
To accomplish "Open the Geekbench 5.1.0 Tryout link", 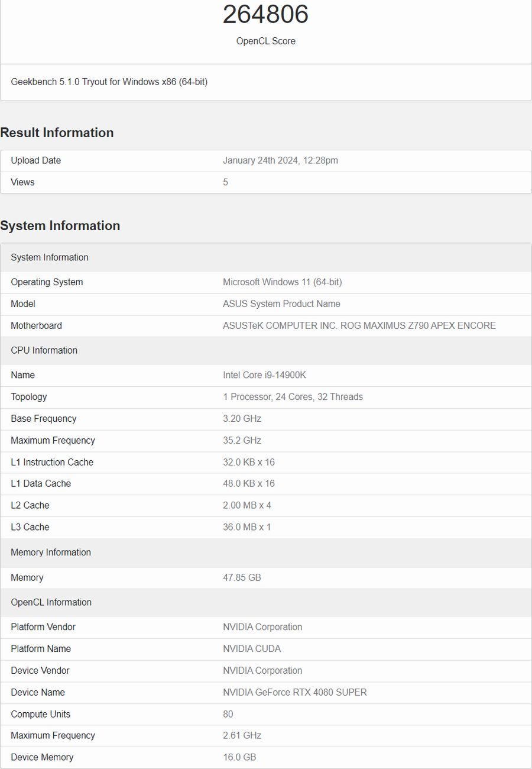I will click(109, 82).
